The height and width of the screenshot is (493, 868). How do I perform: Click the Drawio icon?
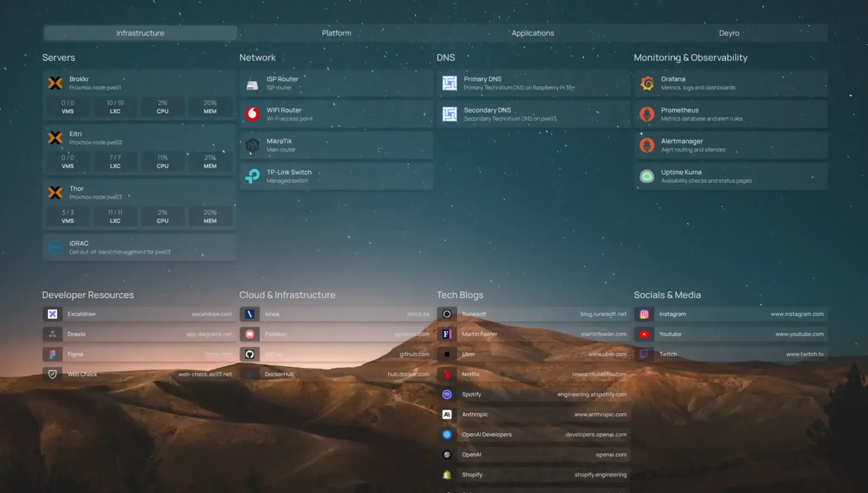[x=53, y=334]
